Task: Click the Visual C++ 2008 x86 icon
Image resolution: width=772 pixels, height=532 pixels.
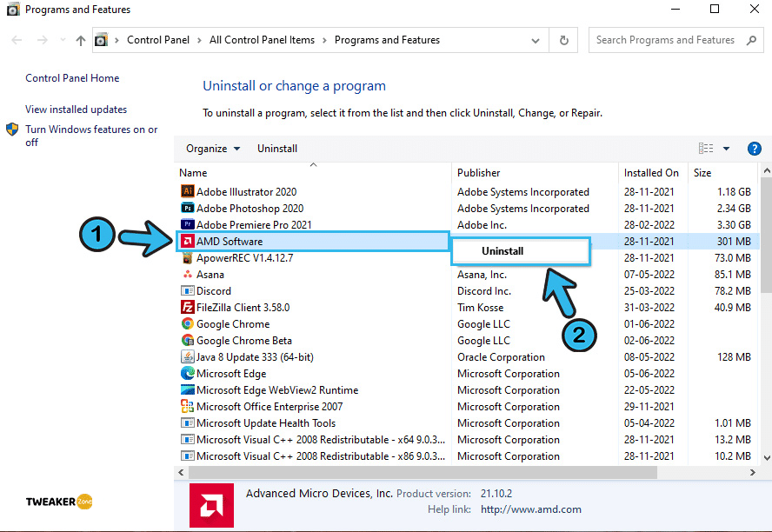Action: 188,456
